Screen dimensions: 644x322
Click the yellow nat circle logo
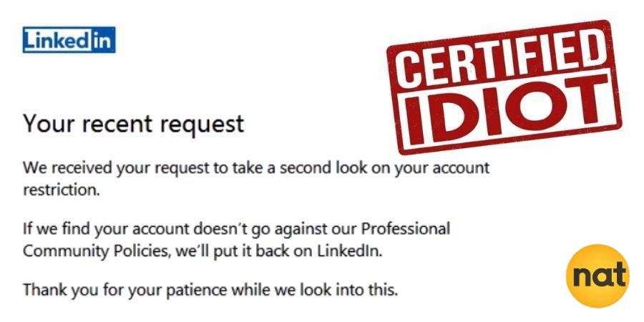[597, 276]
